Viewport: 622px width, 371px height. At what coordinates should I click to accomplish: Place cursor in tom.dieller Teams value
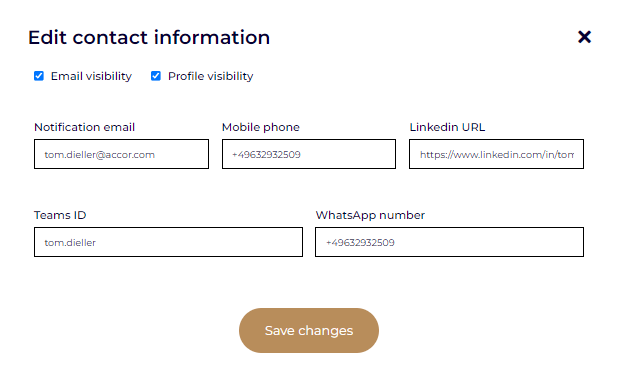pos(70,242)
